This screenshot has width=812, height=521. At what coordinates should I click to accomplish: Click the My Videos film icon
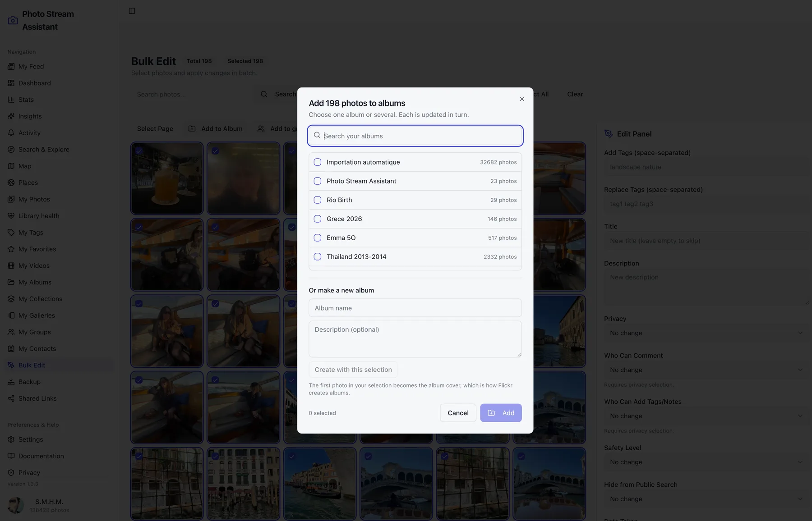(11, 265)
